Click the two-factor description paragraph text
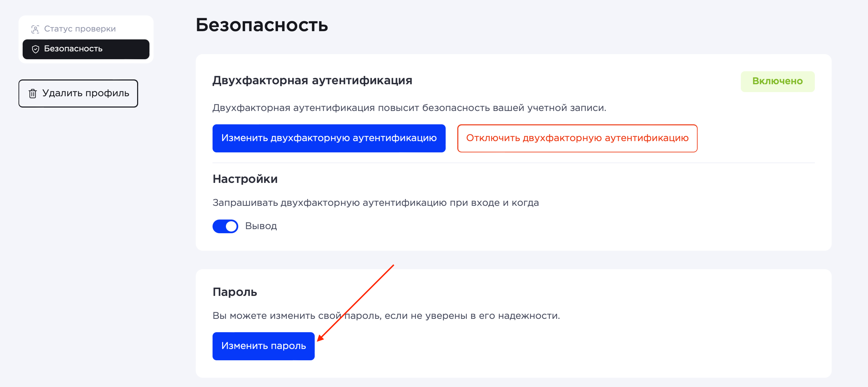 [409, 108]
